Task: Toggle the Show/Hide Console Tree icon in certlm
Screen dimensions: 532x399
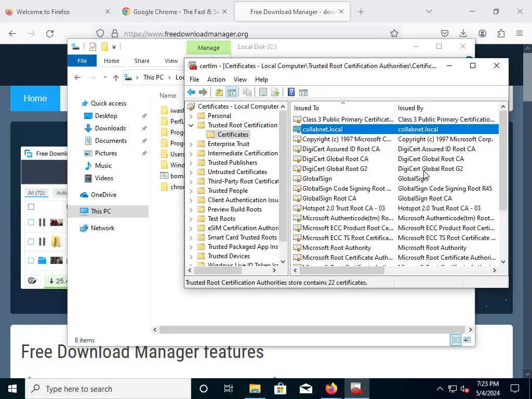Action: click(232, 92)
